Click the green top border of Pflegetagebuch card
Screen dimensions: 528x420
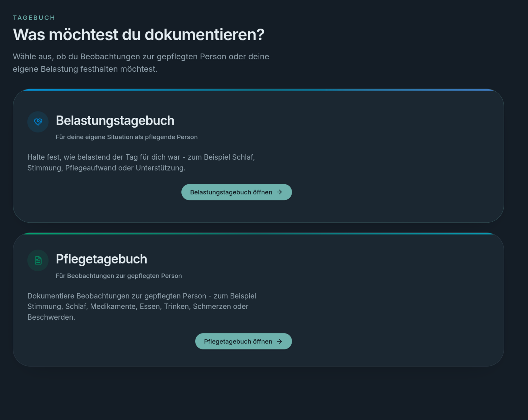click(x=258, y=233)
